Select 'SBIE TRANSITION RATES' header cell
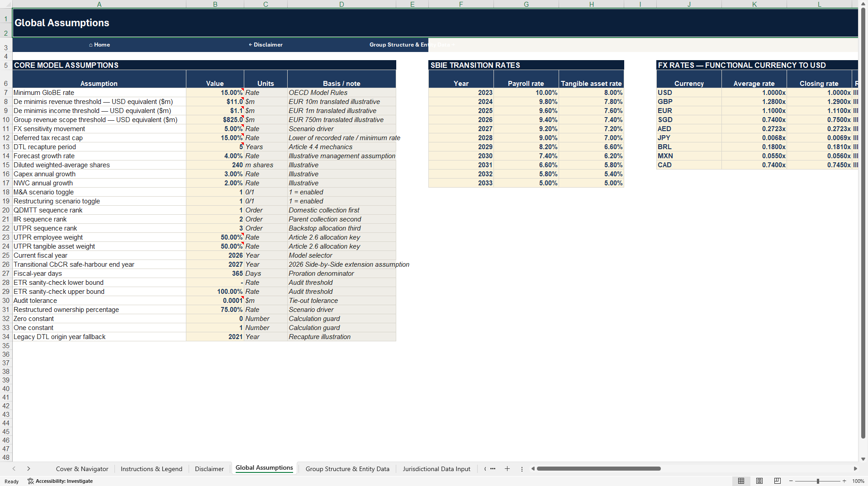Screen dimensions: 868x486 526,65
